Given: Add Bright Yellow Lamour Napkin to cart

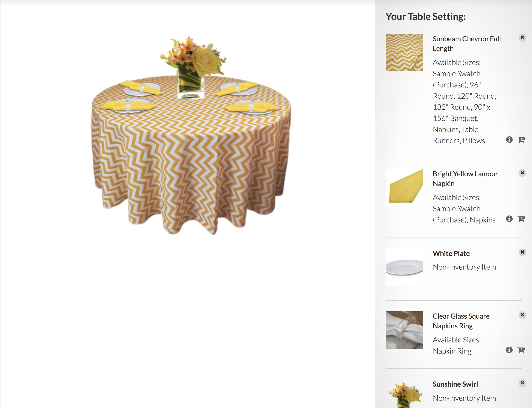Looking at the screenshot, I should 521,219.
